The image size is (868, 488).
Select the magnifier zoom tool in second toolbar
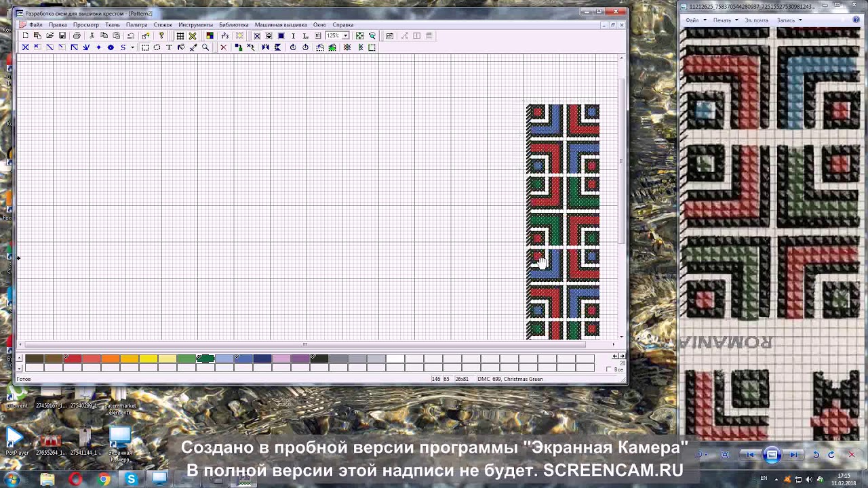click(x=205, y=47)
